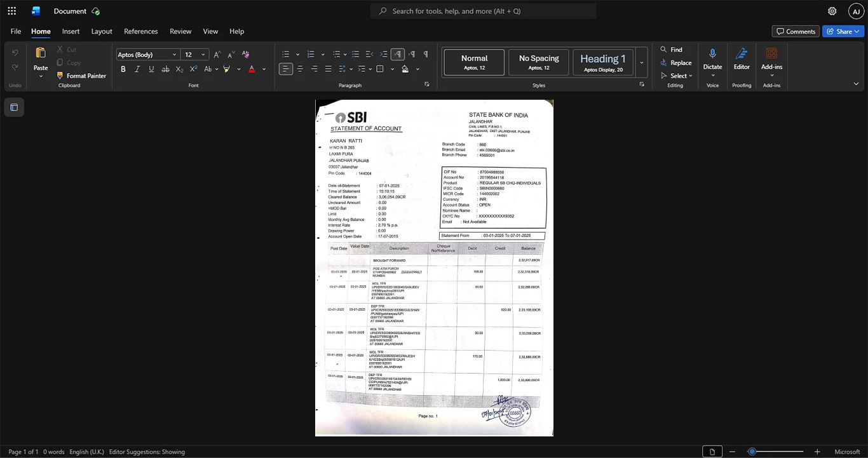Open the Office app launcher grid
Image resolution: width=868 pixels, height=458 pixels.
point(11,11)
